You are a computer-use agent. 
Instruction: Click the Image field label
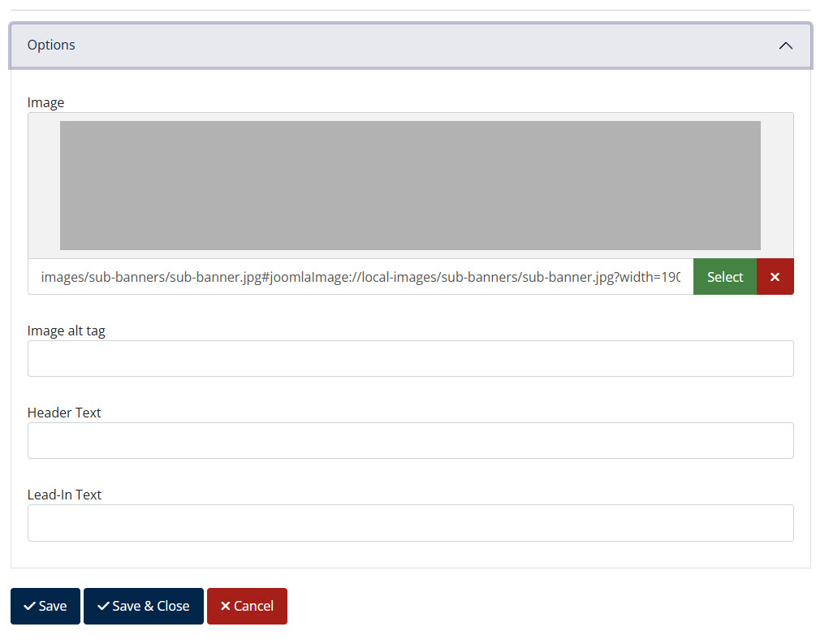tap(45, 102)
